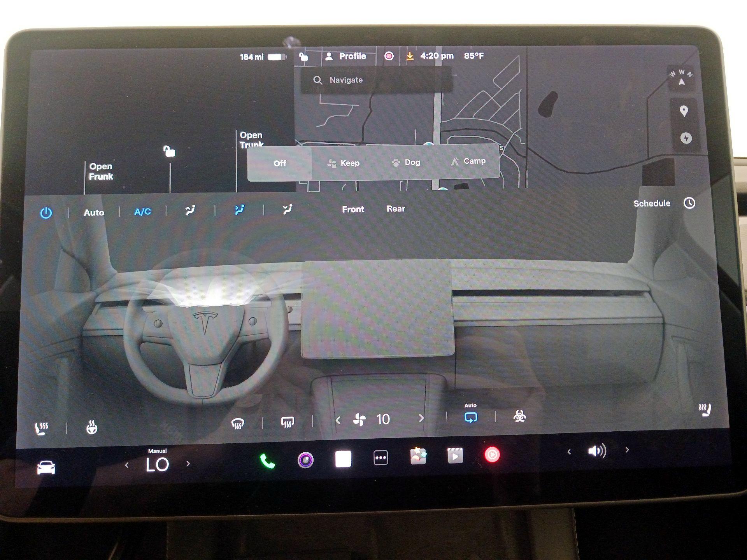Tap the software download icon
Viewport: 747px width, 560px height.
click(x=410, y=56)
